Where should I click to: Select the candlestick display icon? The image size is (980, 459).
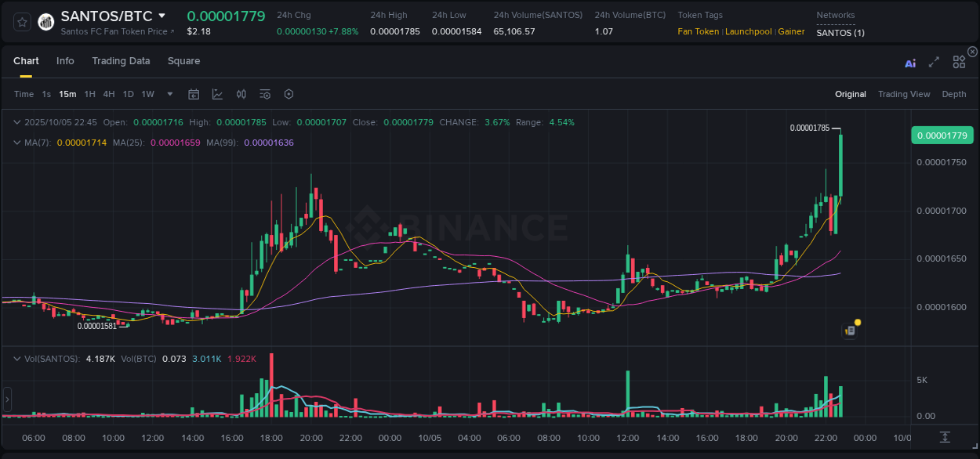pyautogui.click(x=241, y=94)
